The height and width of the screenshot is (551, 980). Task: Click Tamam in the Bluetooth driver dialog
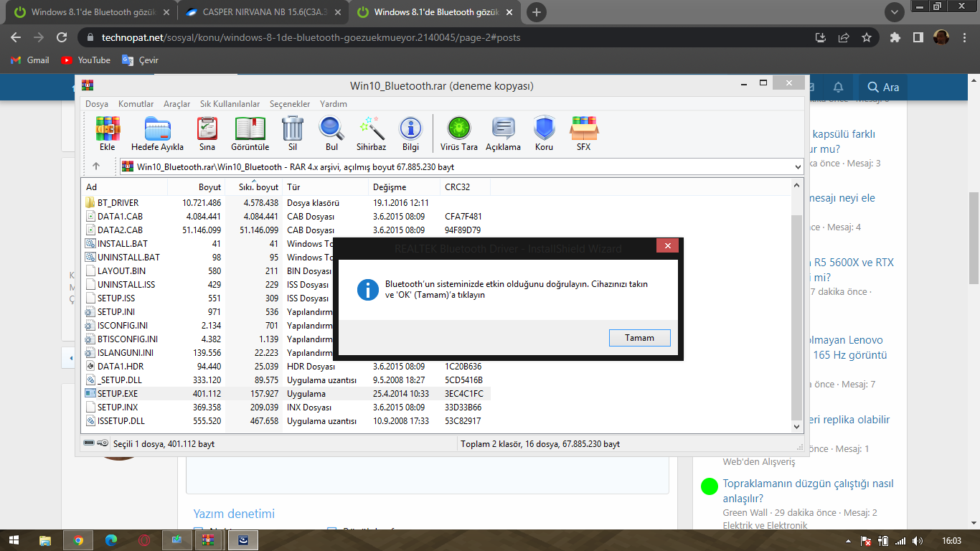(x=639, y=338)
